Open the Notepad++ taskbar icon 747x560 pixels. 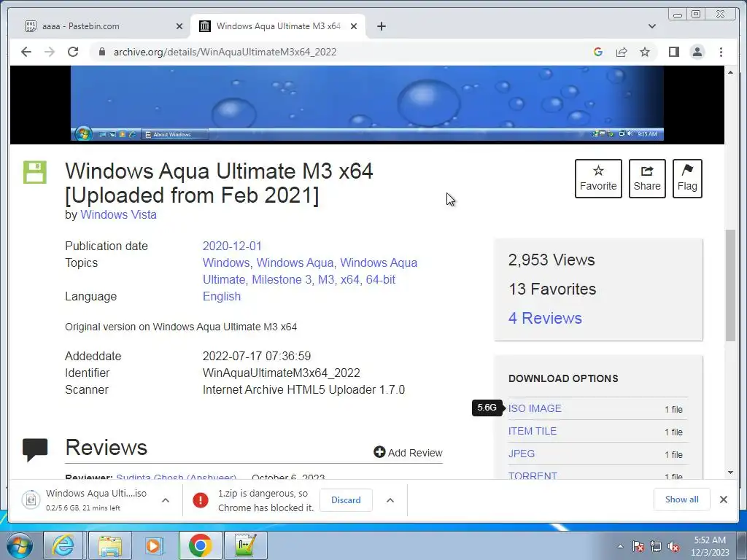click(x=246, y=545)
